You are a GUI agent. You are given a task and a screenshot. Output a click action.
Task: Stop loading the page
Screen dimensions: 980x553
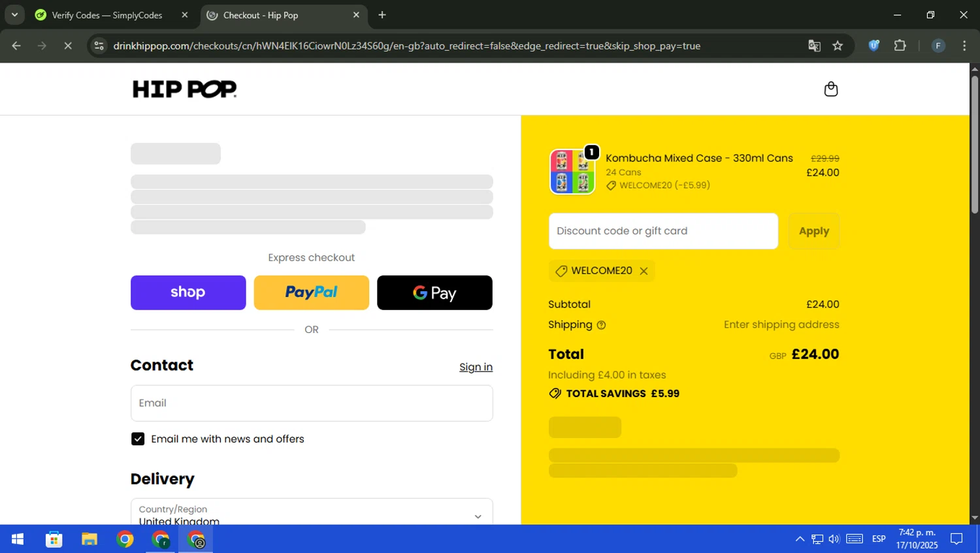click(x=67, y=46)
